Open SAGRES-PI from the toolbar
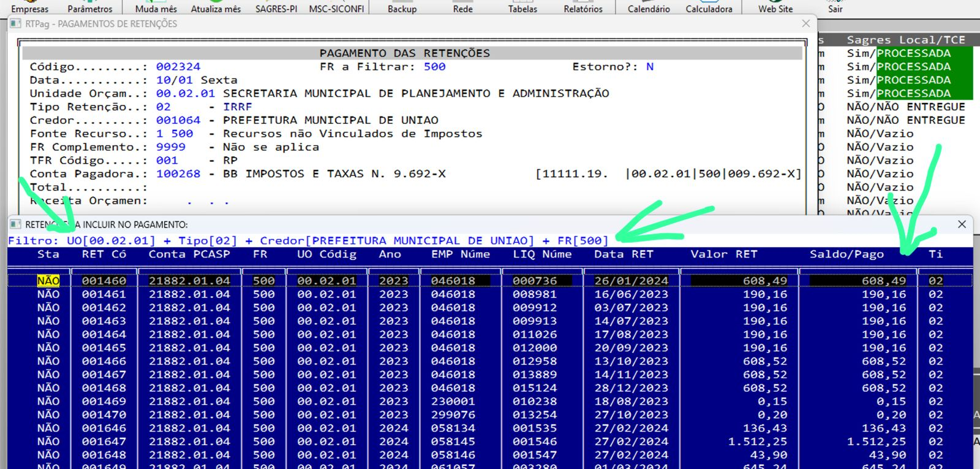The height and width of the screenshot is (469, 980). 276,8
